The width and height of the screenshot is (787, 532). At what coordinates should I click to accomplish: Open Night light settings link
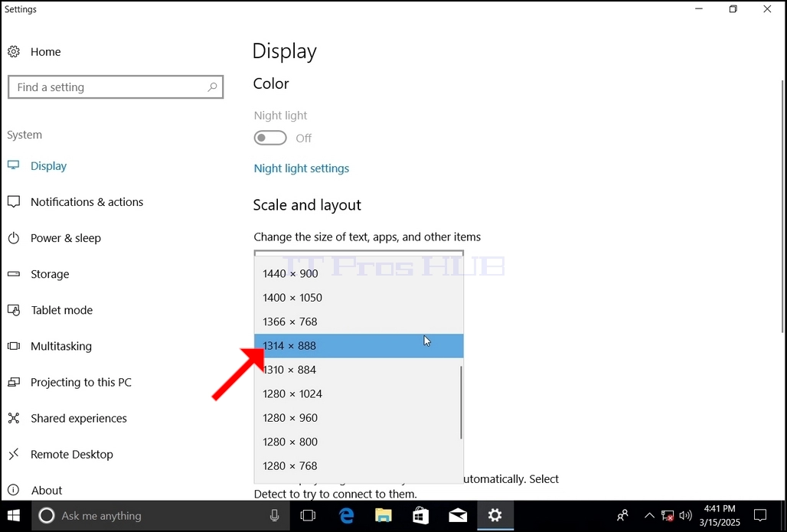pos(301,168)
